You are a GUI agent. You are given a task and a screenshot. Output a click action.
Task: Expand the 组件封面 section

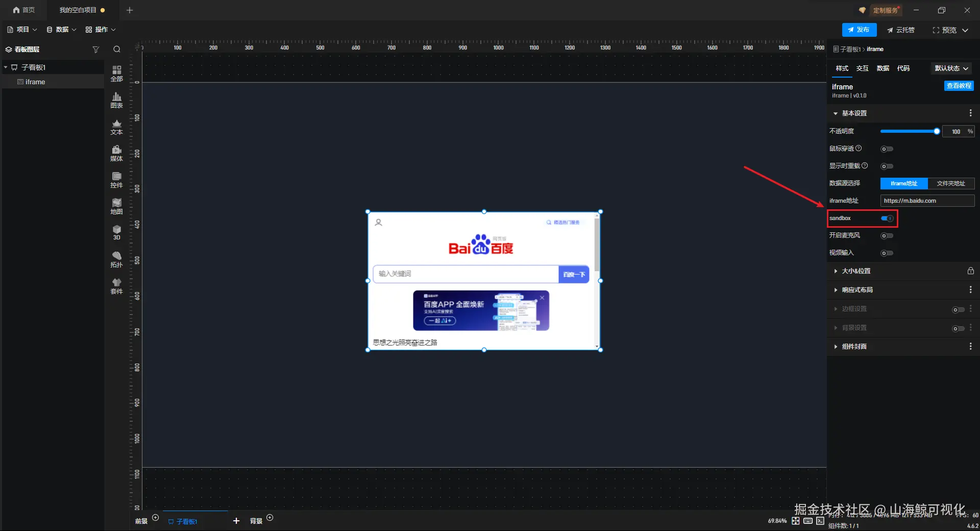click(836, 347)
